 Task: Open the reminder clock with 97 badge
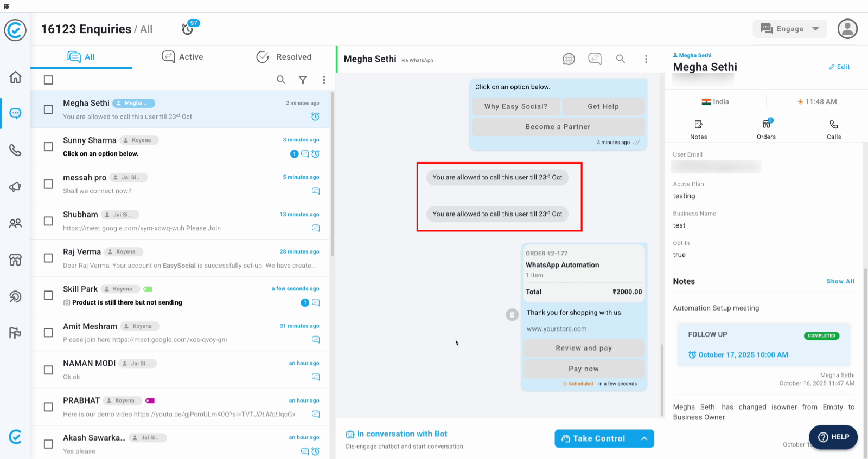[x=188, y=29]
